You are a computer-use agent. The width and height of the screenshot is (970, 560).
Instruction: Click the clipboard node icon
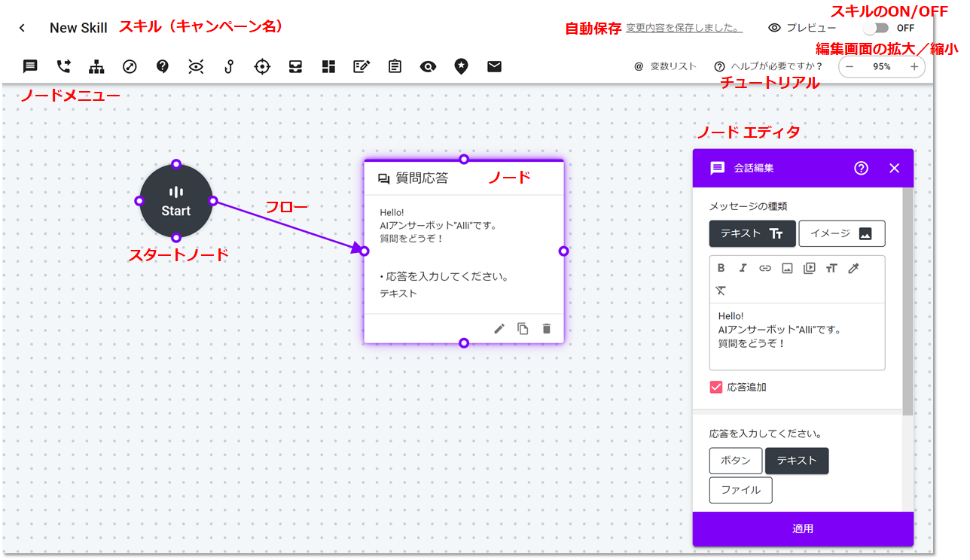(x=395, y=66)
